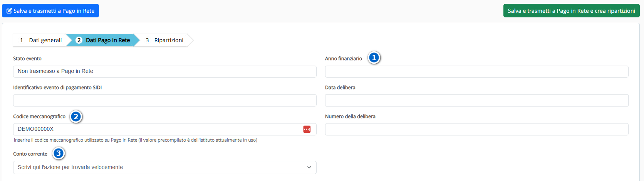Viewport: 644px width, 181px height.
Task: Click the Identificativo evento di pagamento SIDI field
Action: (165, 100)
